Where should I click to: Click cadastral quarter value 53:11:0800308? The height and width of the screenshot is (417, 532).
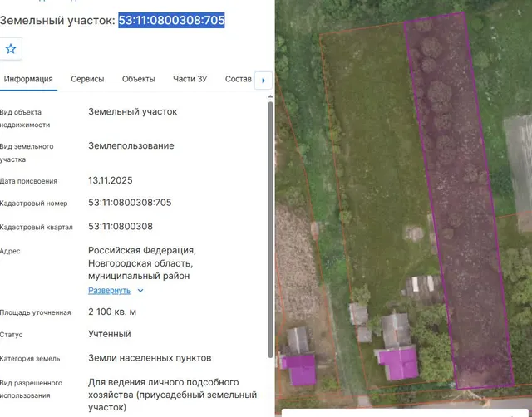121,226
